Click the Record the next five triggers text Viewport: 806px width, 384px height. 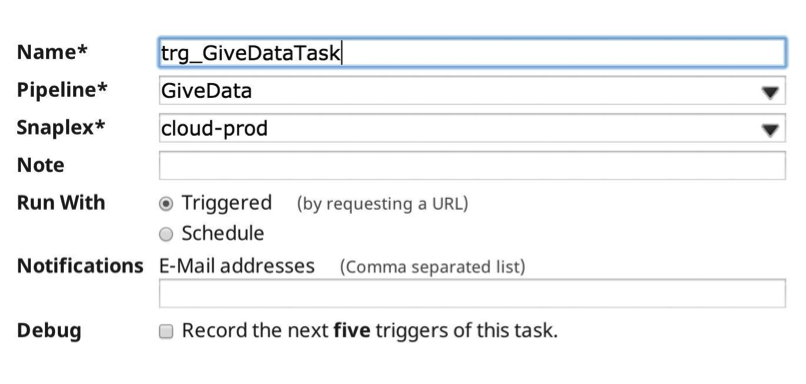pos(370,331)
